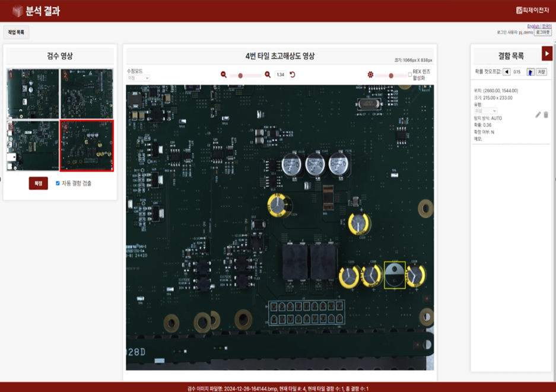Image resolution: width=556 pixels, height=392 pixels.
Task: Switch the language to English
Action: point(533,26)
